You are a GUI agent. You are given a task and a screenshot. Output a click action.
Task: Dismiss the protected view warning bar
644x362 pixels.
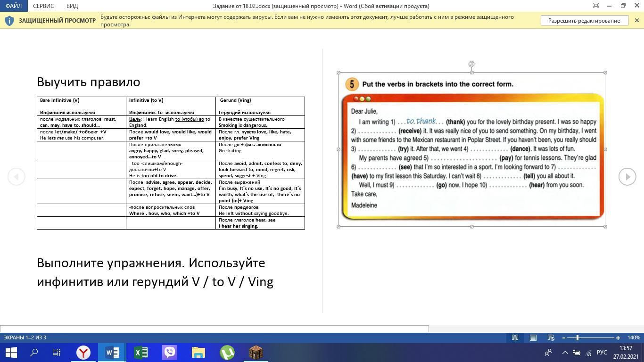coord(636,20)
